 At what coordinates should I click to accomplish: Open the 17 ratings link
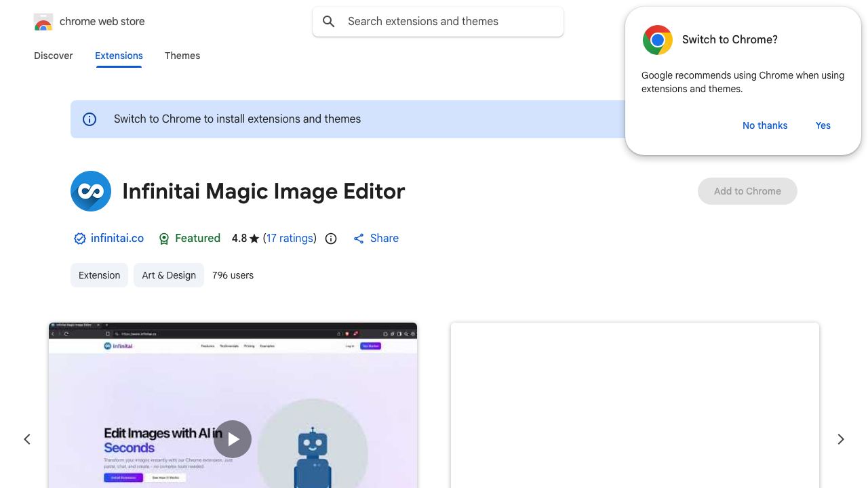coord(290,239)
